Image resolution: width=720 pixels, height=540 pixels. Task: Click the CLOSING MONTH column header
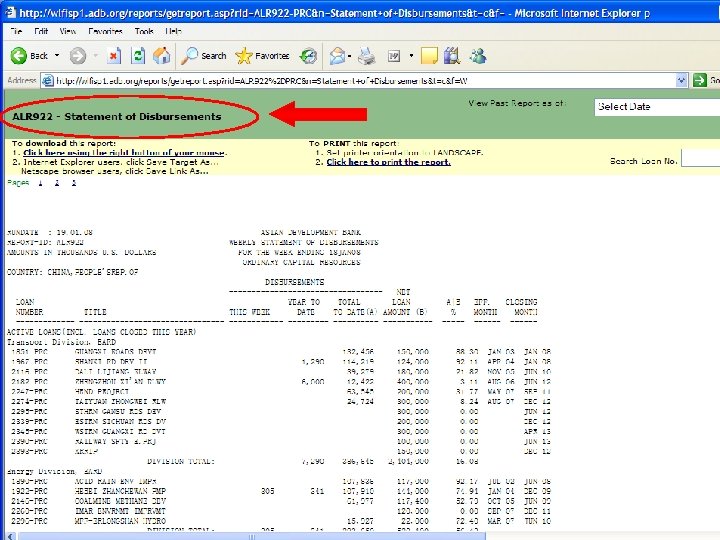coord(521,307)
